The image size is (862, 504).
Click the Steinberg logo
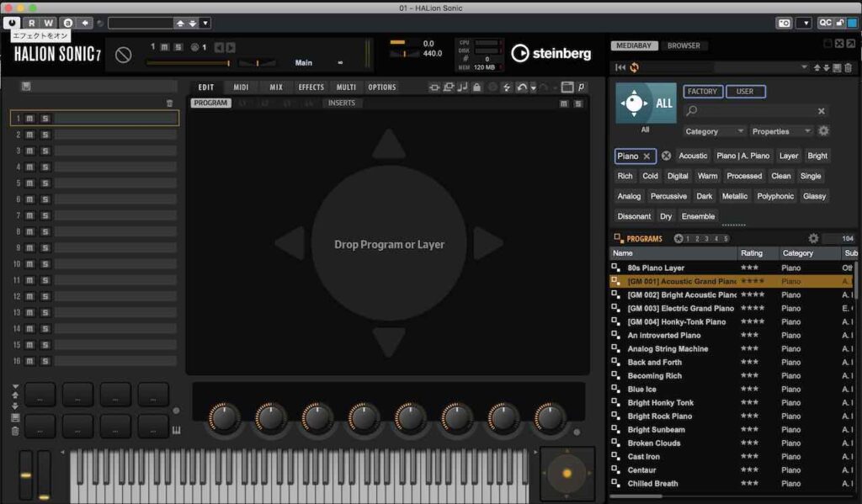pos(551,54)
